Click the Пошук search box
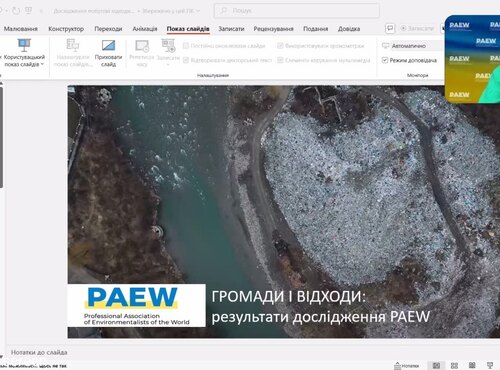The width and height of the screenshot is (500, 370). pyautogui.click(x=296, y=11)
